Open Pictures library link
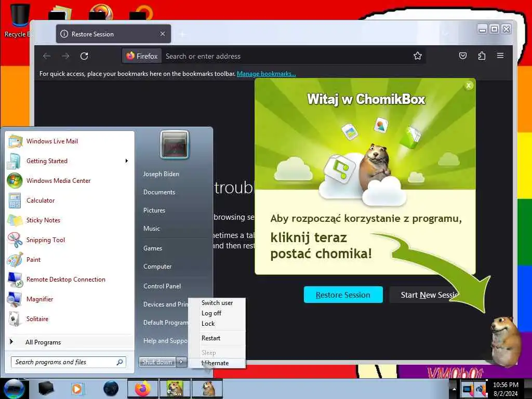 154,210
